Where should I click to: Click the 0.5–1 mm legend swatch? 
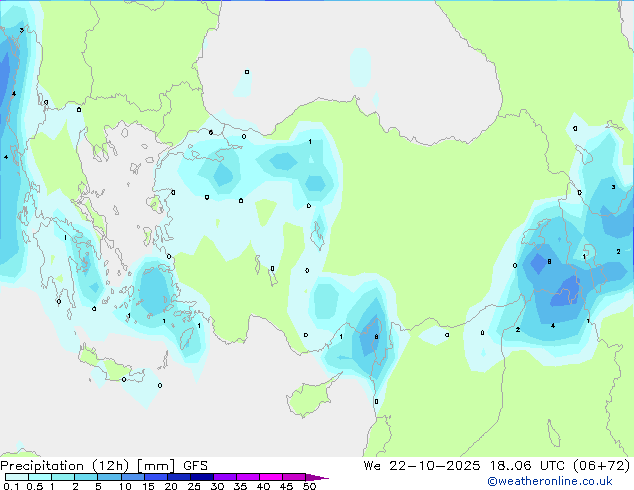[40, 477]
